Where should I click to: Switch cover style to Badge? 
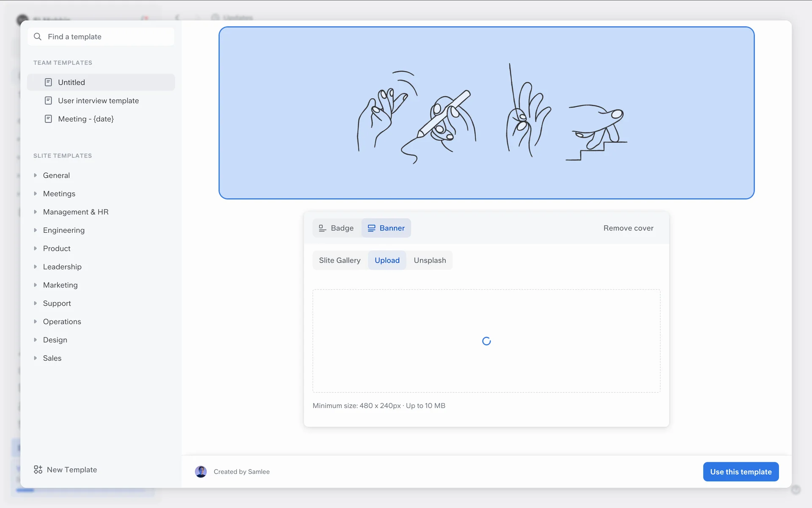click(x=337, y=228)
